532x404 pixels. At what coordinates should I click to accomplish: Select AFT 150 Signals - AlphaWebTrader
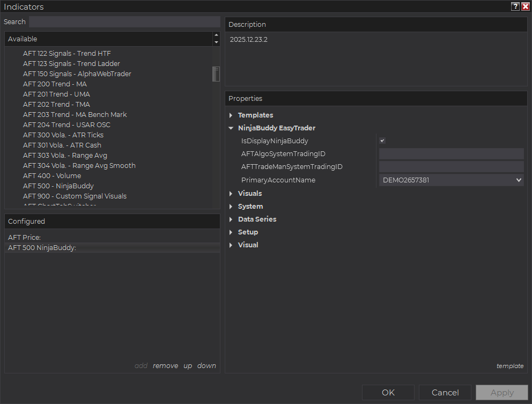[x=77, y=74]
